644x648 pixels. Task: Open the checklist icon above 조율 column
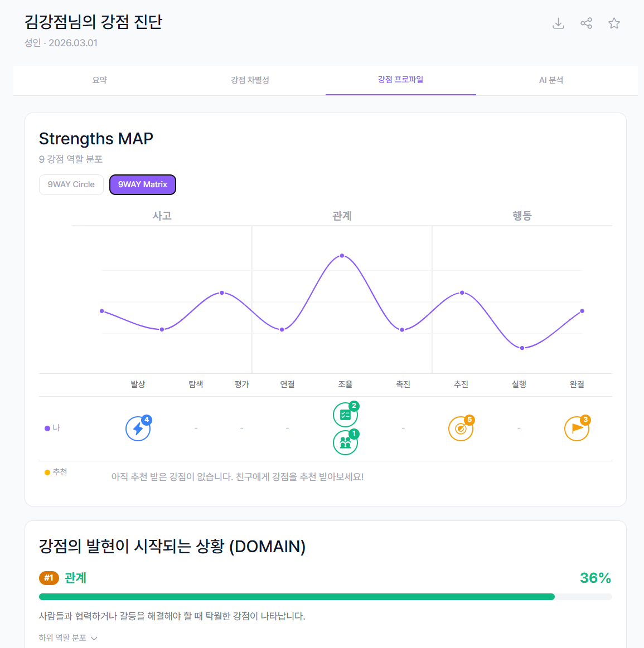pos(345,414)
